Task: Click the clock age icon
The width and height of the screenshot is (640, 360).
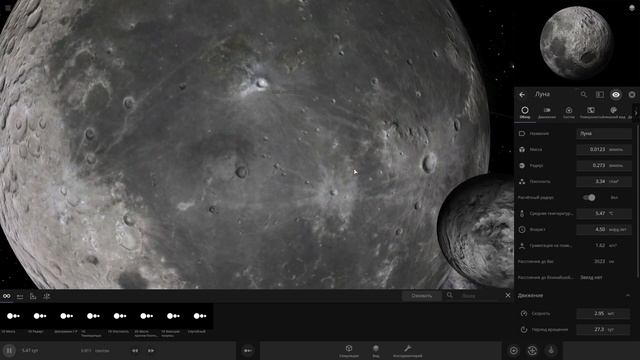Action: pos(522,229)
